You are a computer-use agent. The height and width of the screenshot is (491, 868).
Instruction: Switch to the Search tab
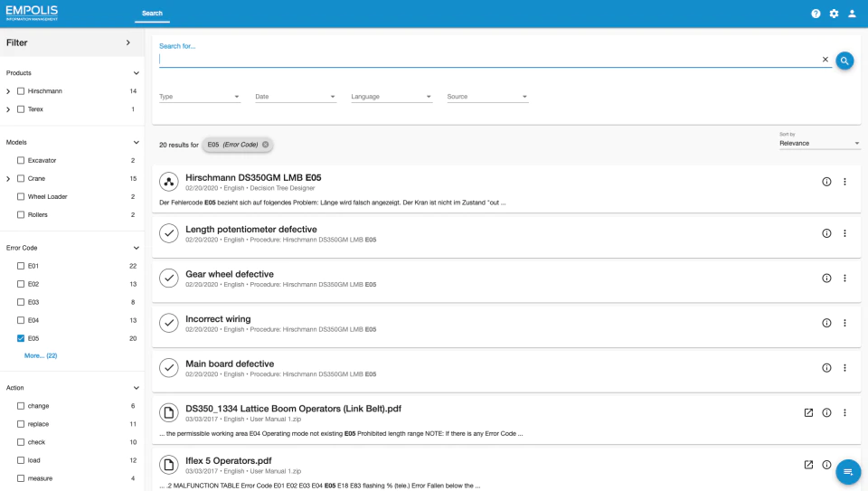click(152, 14)
